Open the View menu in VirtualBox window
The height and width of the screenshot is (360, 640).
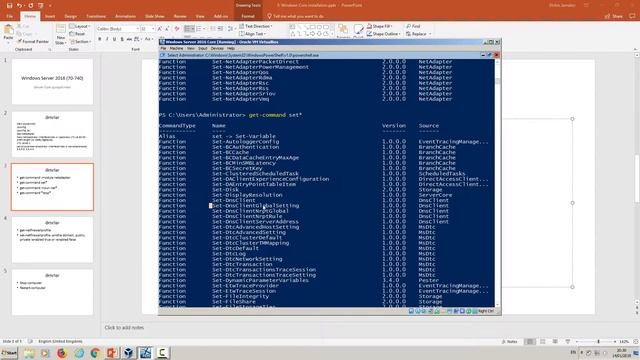[191, 49]
